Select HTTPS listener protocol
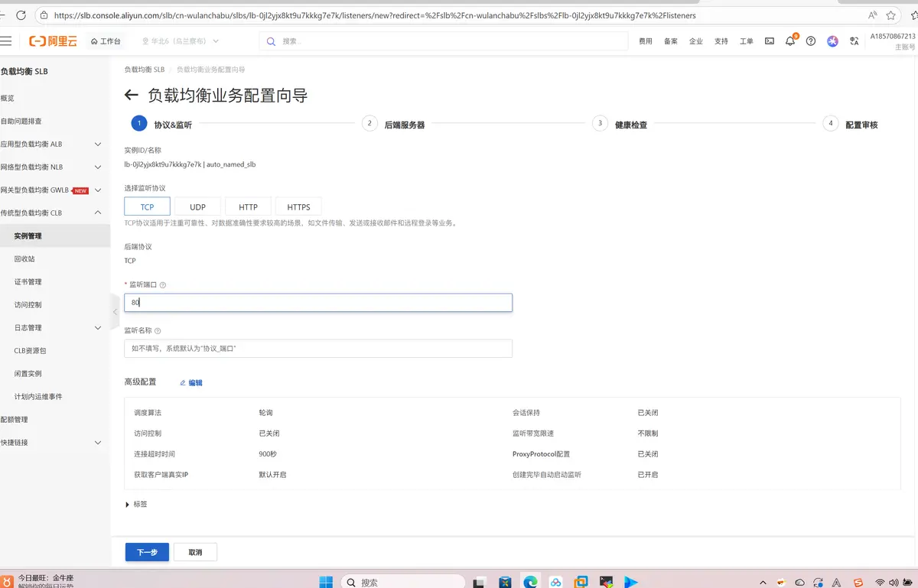This screenshot has width=918, height=588. point(298,207)
